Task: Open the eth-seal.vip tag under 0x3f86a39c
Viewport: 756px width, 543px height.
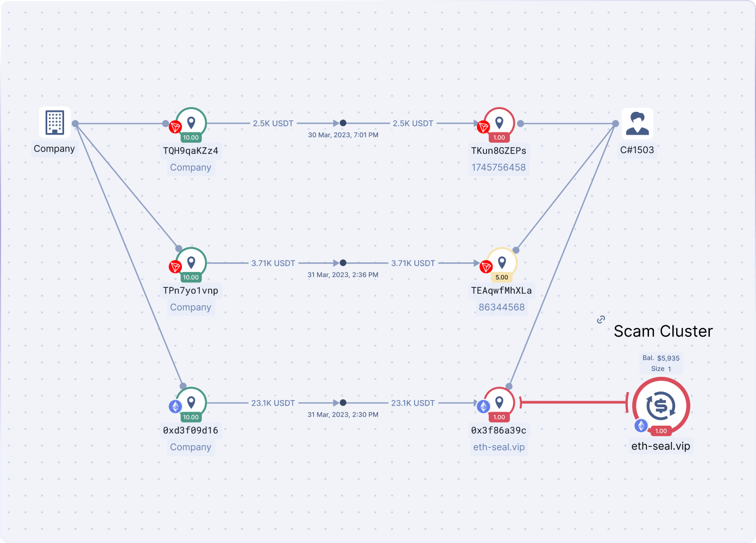Action: tap(499, 447)
